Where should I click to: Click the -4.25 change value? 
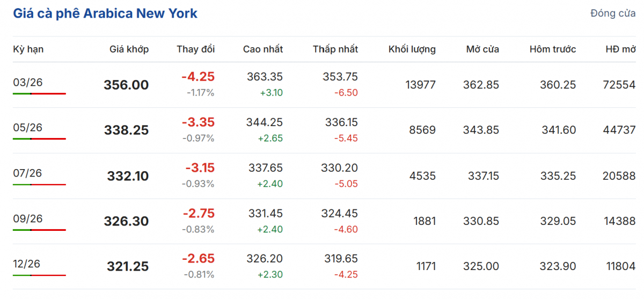(x=197, y=77)
